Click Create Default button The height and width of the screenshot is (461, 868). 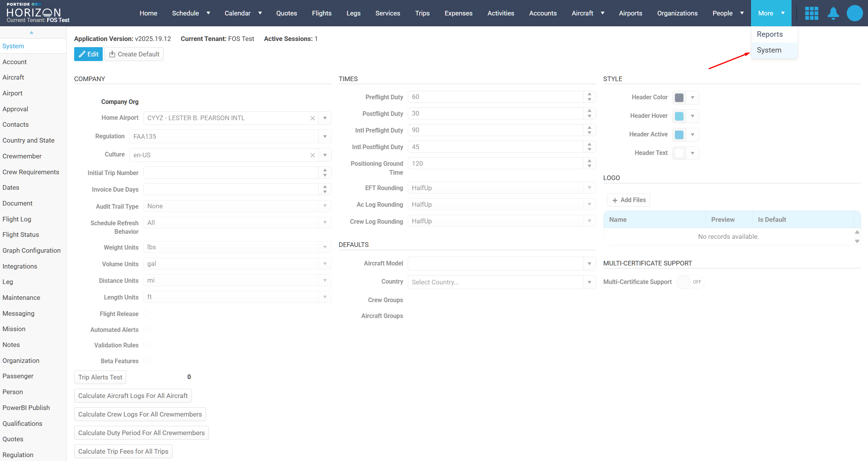pos(134,54)
